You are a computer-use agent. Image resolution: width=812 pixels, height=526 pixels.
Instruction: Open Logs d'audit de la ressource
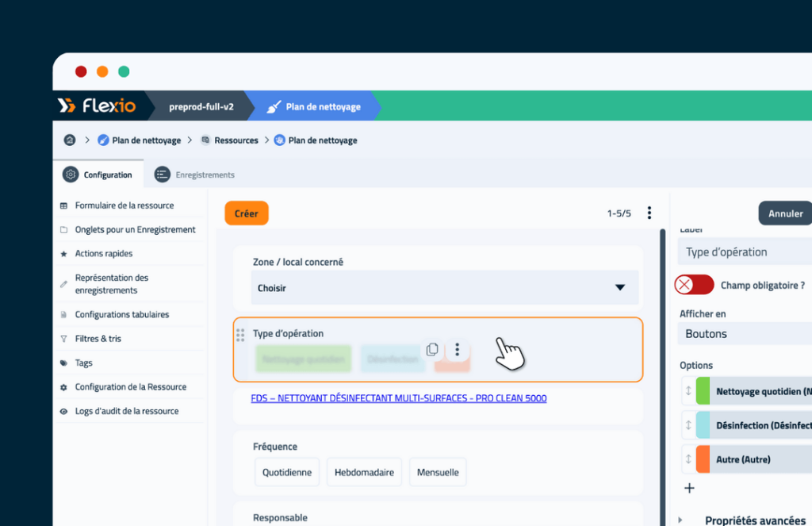coord(126,411)
